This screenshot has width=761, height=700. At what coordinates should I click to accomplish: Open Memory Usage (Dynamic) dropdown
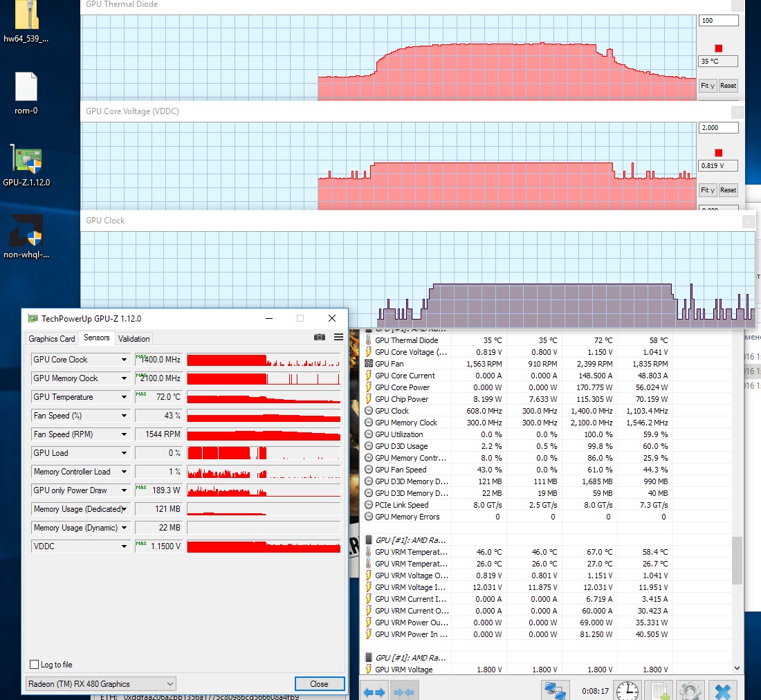(125, 528)
